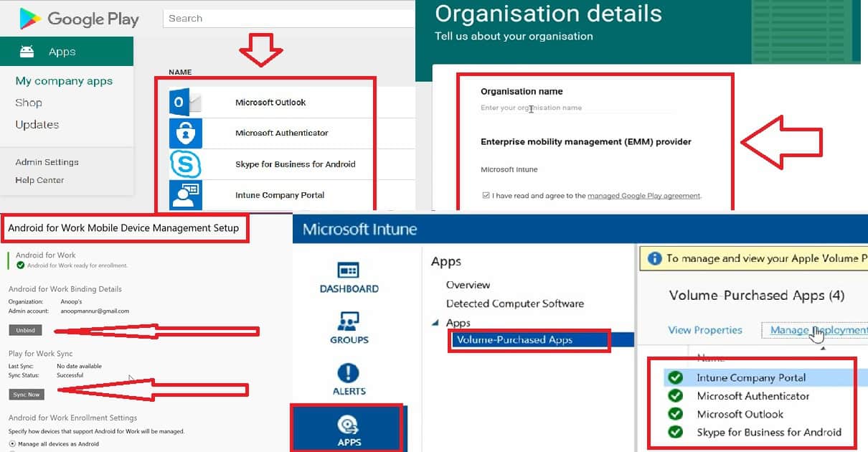The width and height of the screenshot is (868, 452).
Task: Click Intune Company Portal name in Google Play list
Action: [280, 195]
